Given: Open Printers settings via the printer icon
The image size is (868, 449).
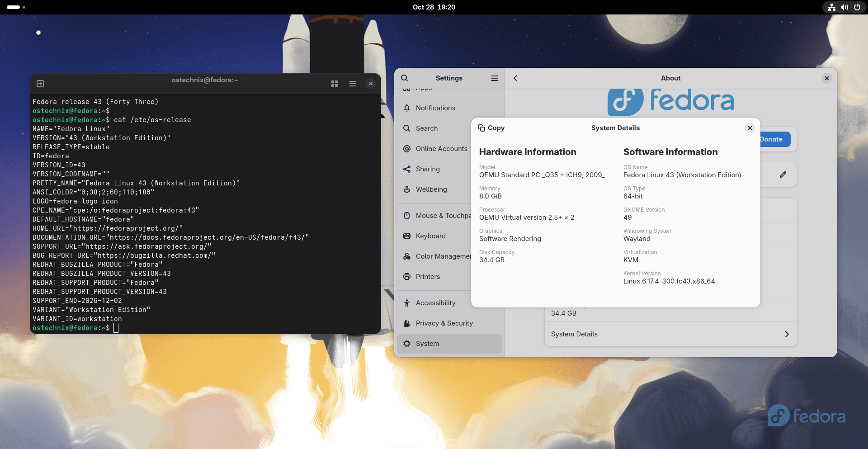Looking at the screenshot, I should (x=407, y=276).
